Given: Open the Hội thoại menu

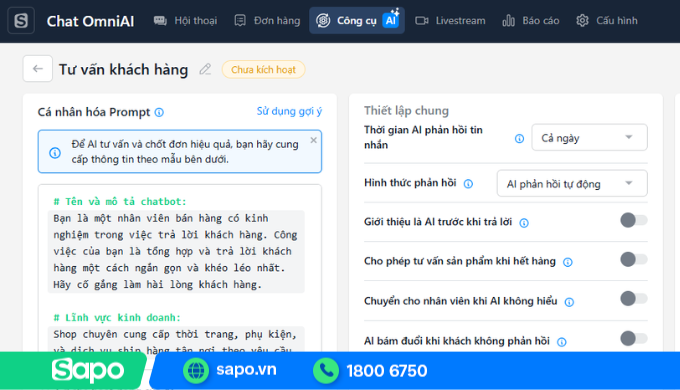Looking at the screenshot, I should 186,21.
